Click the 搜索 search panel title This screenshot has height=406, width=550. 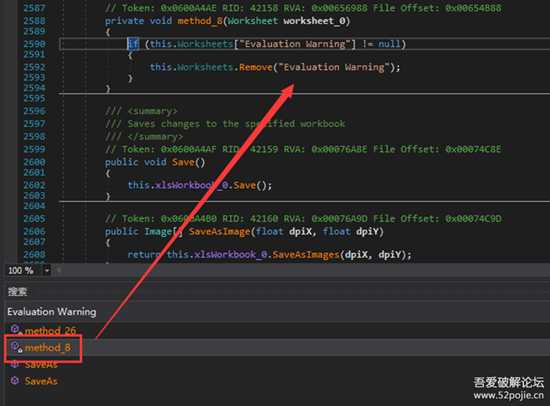pyautogui.click(x=17, y=292)
